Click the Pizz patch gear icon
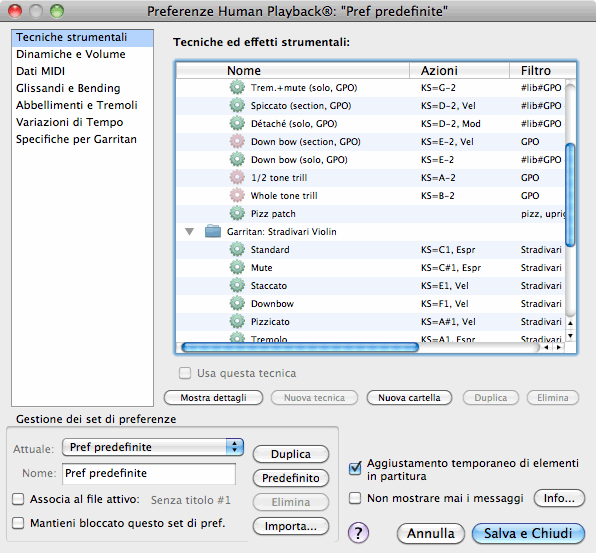Image resolution: width=596 pixels, height=553 pixels. click(237, 213)
